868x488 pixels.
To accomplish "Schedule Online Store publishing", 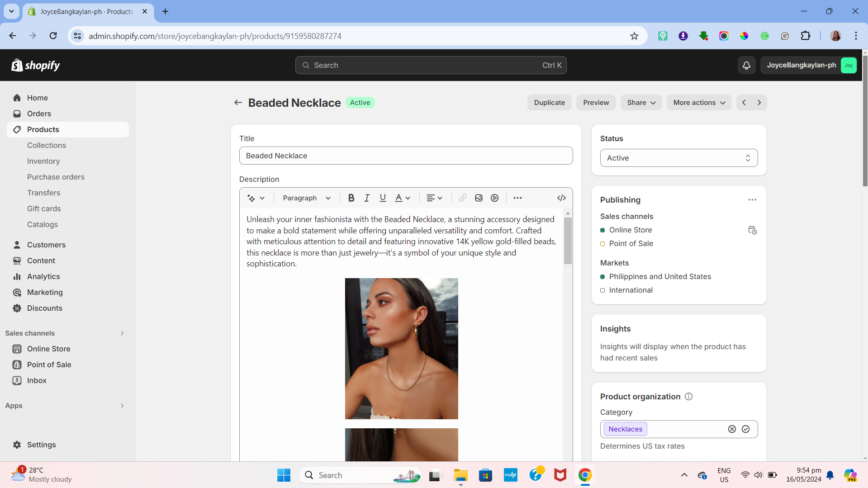I will [x=752, y=230].
